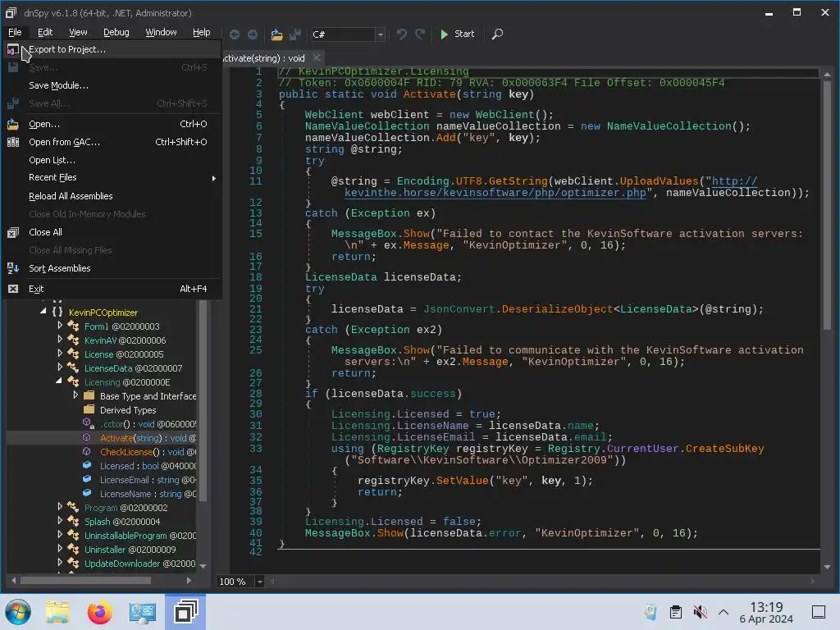Choose Export to Project… from File menu
This screenshot has width=840, height=630.
pos(112,49)
